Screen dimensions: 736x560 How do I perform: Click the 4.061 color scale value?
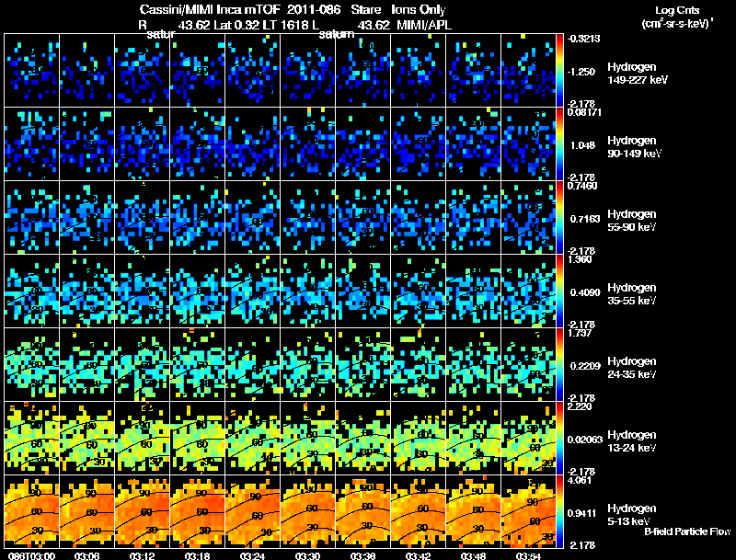point(580,480)
